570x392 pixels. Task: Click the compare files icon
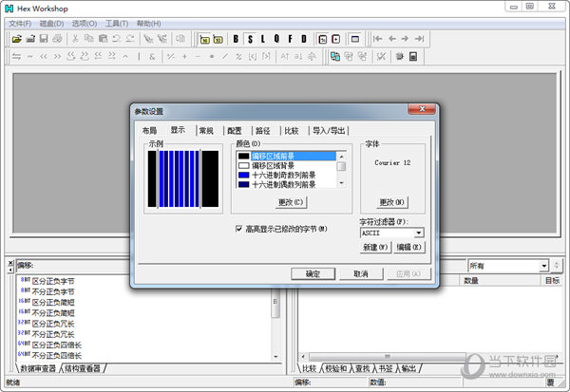click(334, 57)
